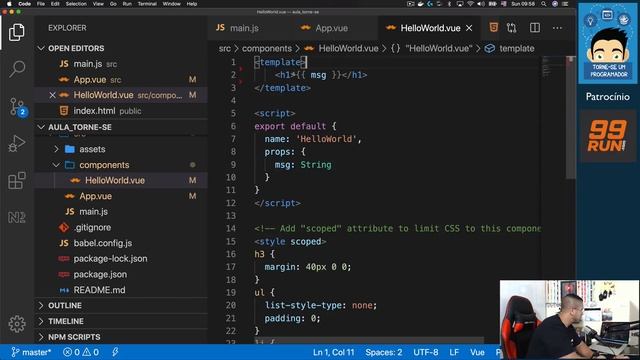Click the 99 RUN sponsor logo
The image size is (640, 360).
pos(608,136)
